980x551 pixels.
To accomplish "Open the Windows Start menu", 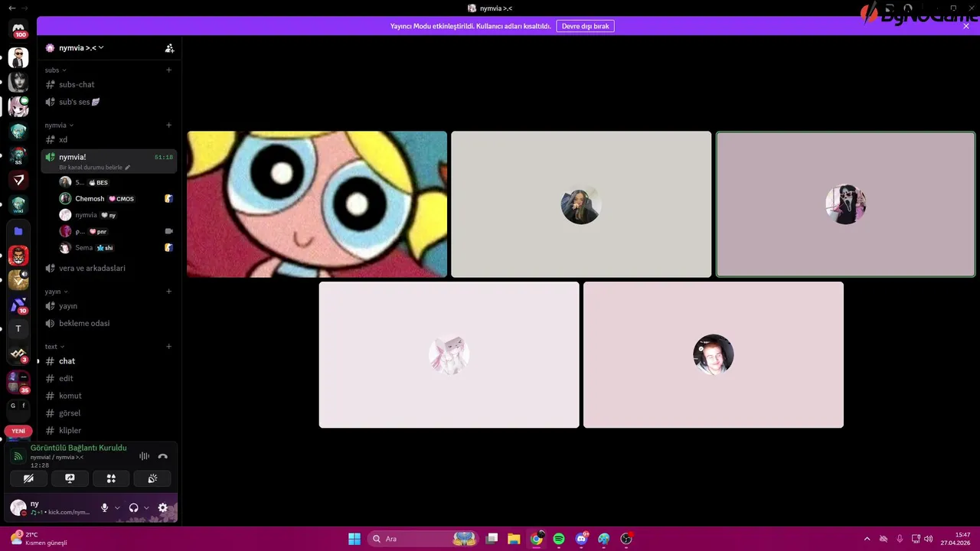I will click(354, 539).
